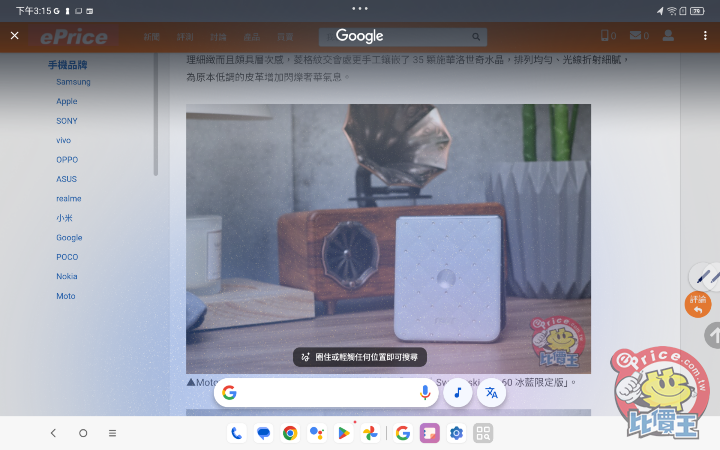This screenshot has height=450, width=720.
Task: Open the Messages app in the dock
Action: click(263, 433)
